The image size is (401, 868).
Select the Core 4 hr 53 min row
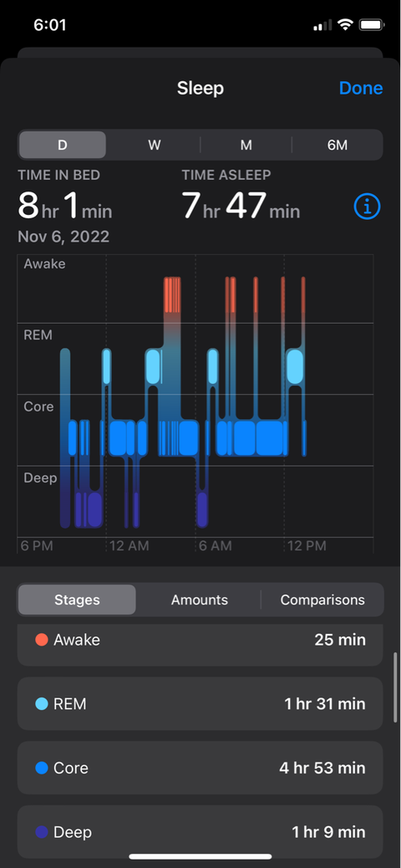click(x=200, y=768)
